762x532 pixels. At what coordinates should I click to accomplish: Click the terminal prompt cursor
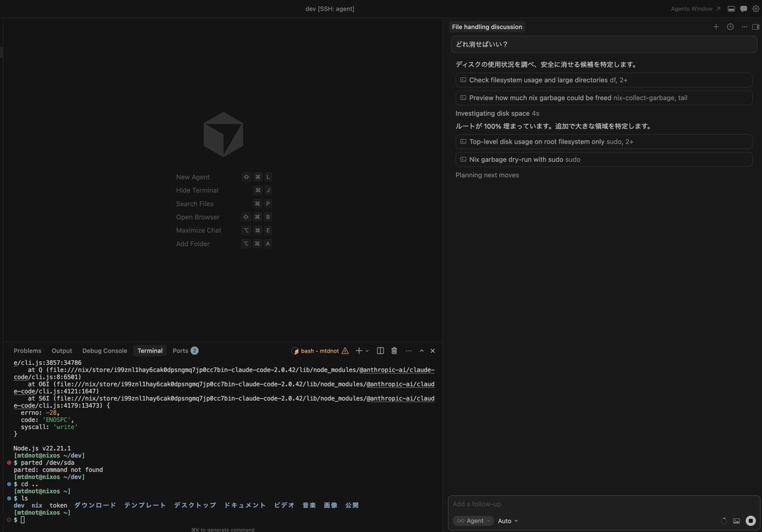click(x=22, y=519)
